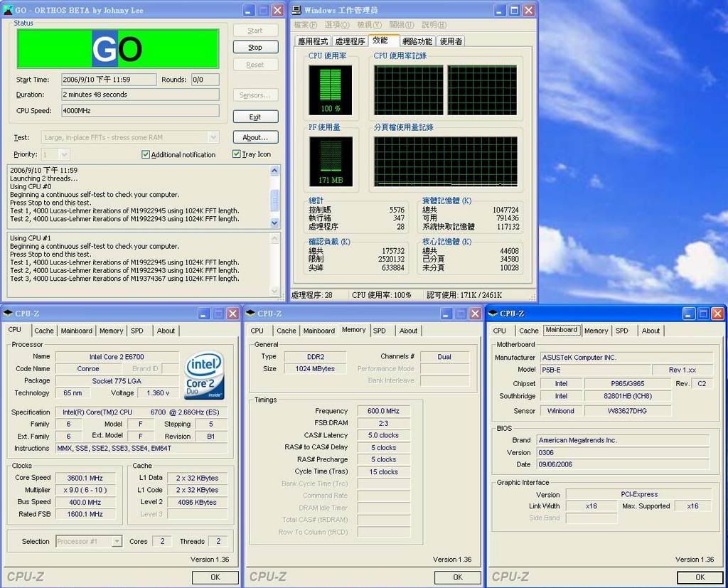Click the processor Name value 'Intel Core 2 E6700'
Viewport: 728px width, 588px height.
tap(117, 357)
